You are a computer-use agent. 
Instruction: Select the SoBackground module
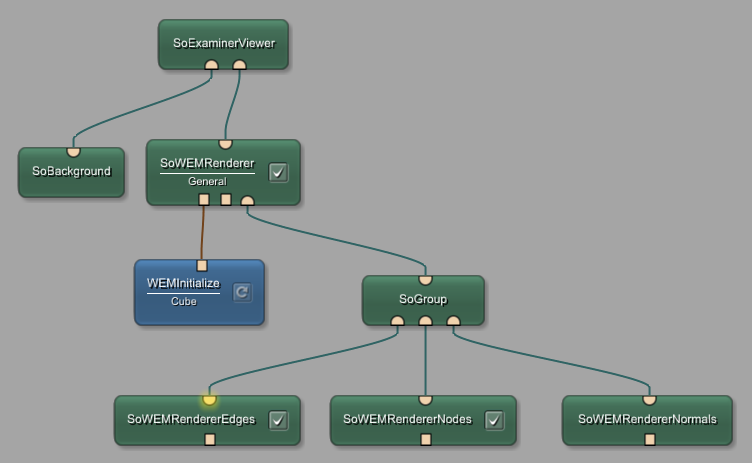pos(71,172)
